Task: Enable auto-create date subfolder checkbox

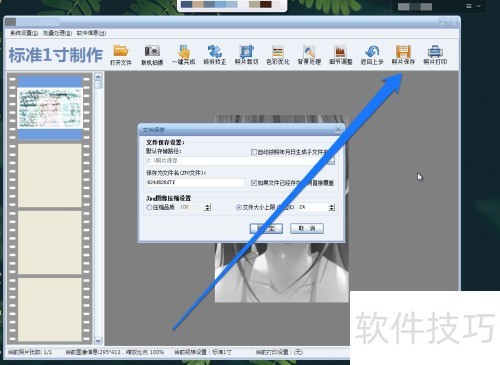Action: click(254, 152)
